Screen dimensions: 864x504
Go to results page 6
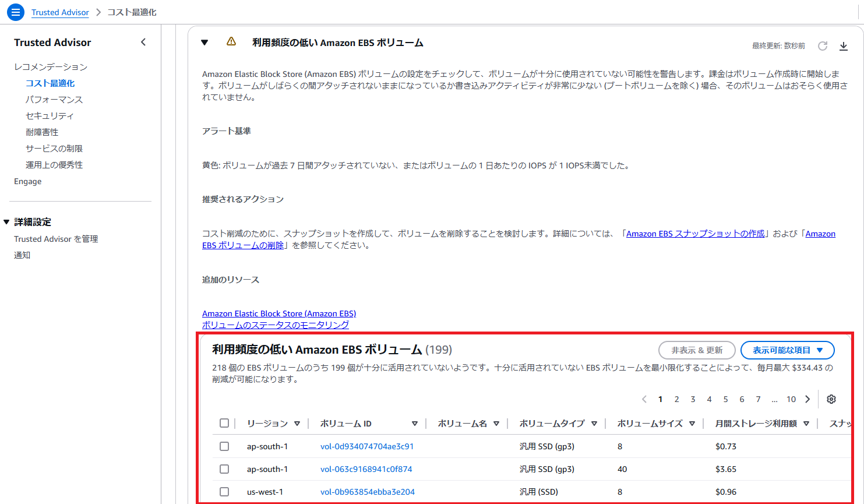point(742,399)
